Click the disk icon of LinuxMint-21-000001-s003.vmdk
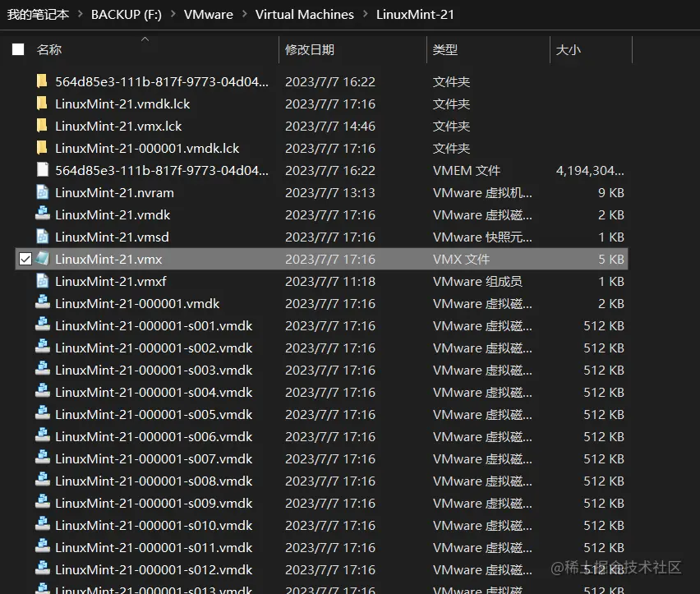 43,370
